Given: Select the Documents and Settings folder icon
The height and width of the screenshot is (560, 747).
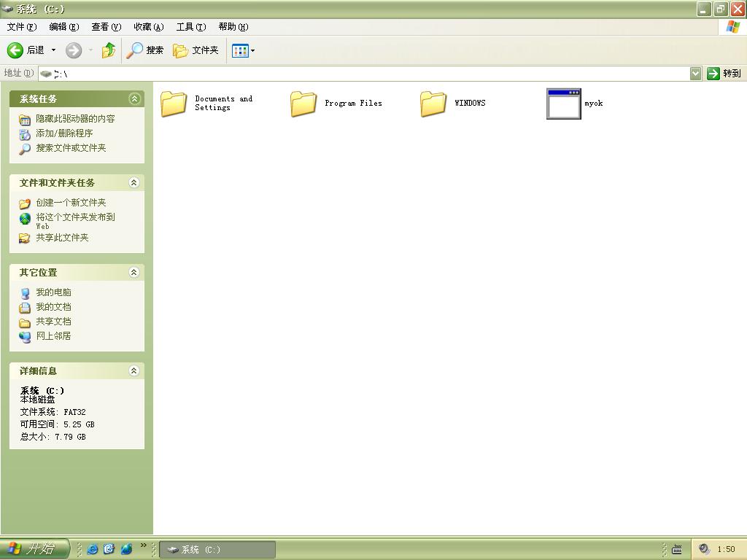Looking at the screenshot, I should click(174, 104).
